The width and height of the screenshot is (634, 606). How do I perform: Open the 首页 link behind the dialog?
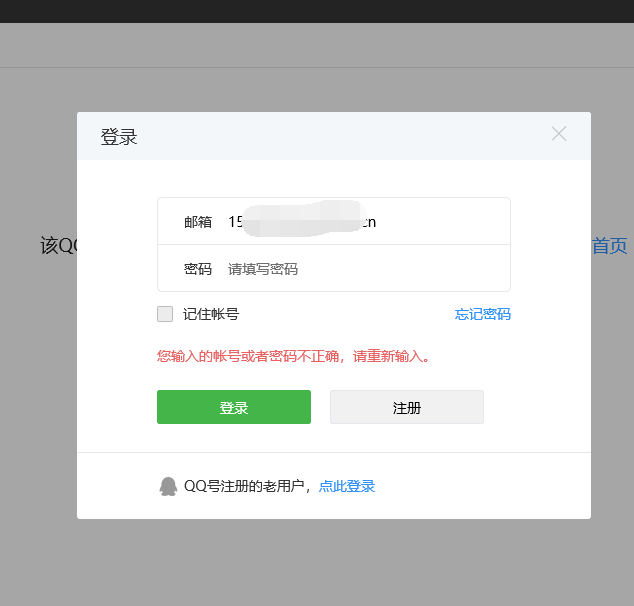(610, 246)
